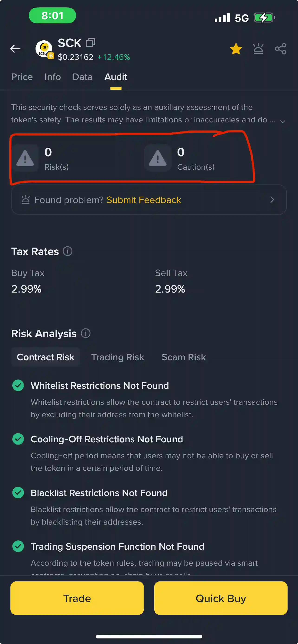Click the Submit Feedback link

(144, 200)
